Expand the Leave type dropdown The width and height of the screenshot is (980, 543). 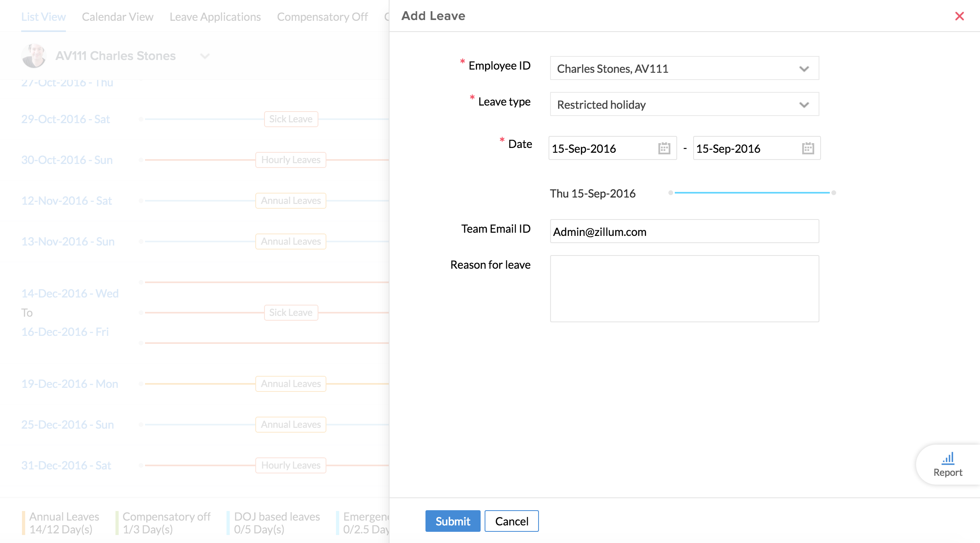tap(804, 105)
